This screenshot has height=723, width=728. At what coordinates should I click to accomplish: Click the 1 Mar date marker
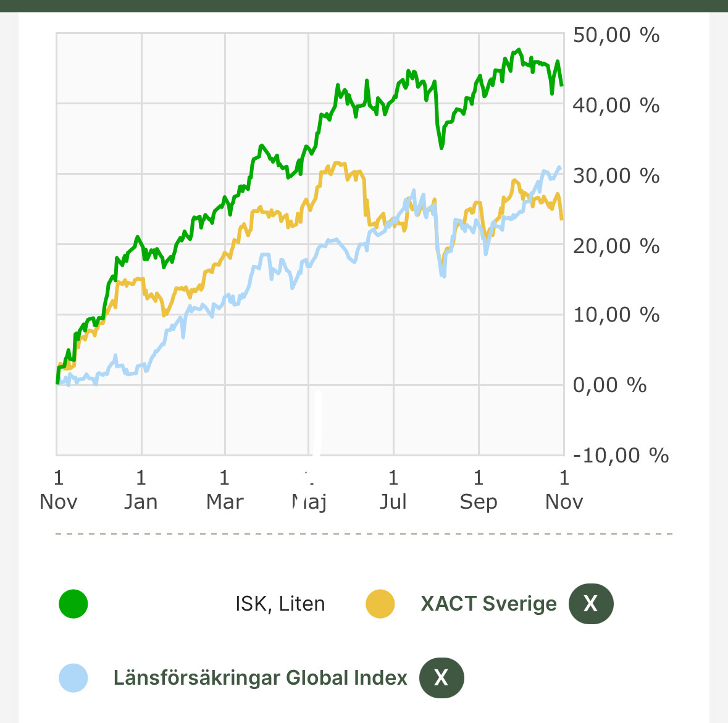click(225, 489)
